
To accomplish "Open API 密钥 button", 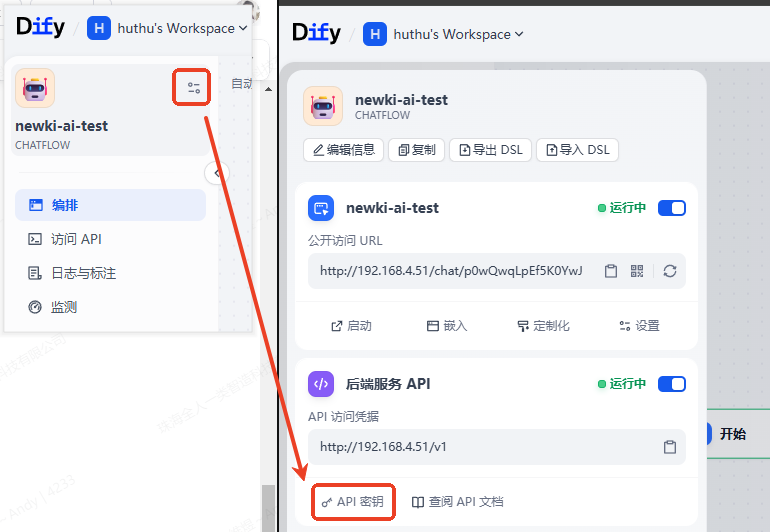I will click(353, 502).
